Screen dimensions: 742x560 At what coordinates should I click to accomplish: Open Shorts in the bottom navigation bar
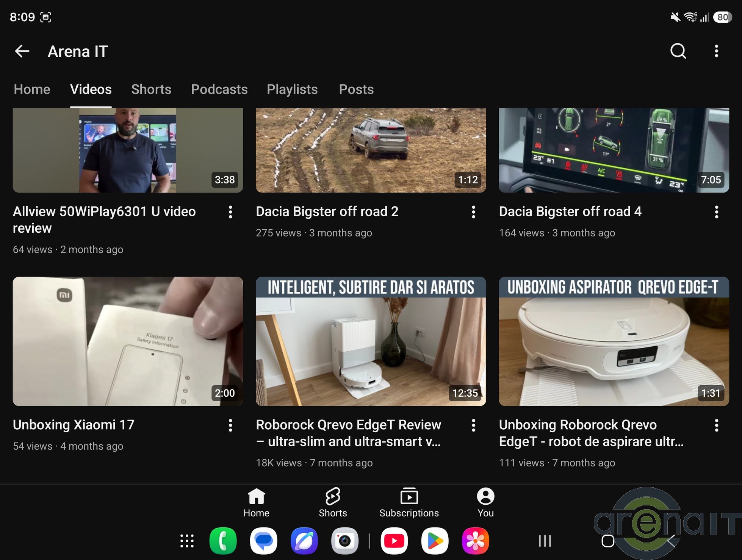pos(333,502)
